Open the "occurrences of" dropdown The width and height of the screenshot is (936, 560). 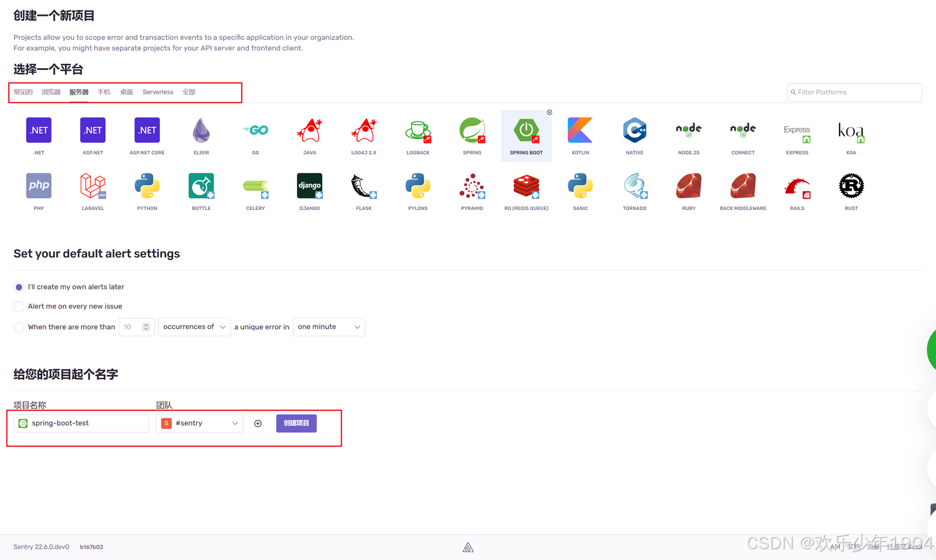[194, 327]
